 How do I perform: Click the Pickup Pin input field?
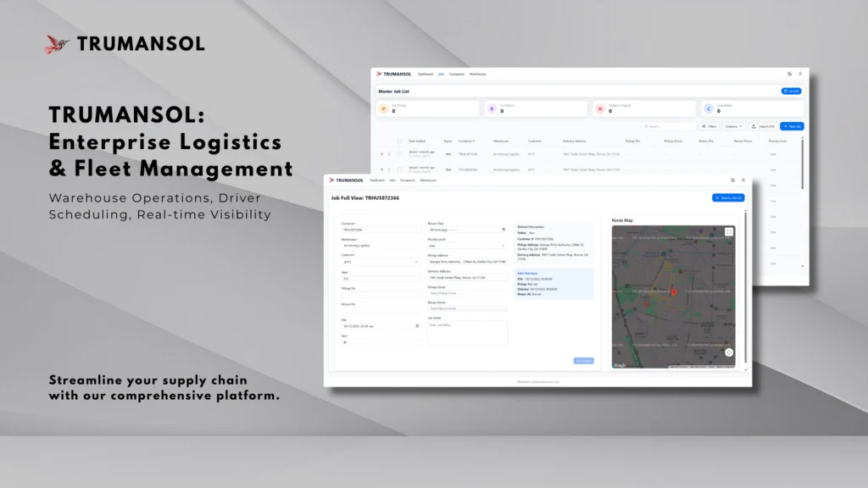pos(381,294)
